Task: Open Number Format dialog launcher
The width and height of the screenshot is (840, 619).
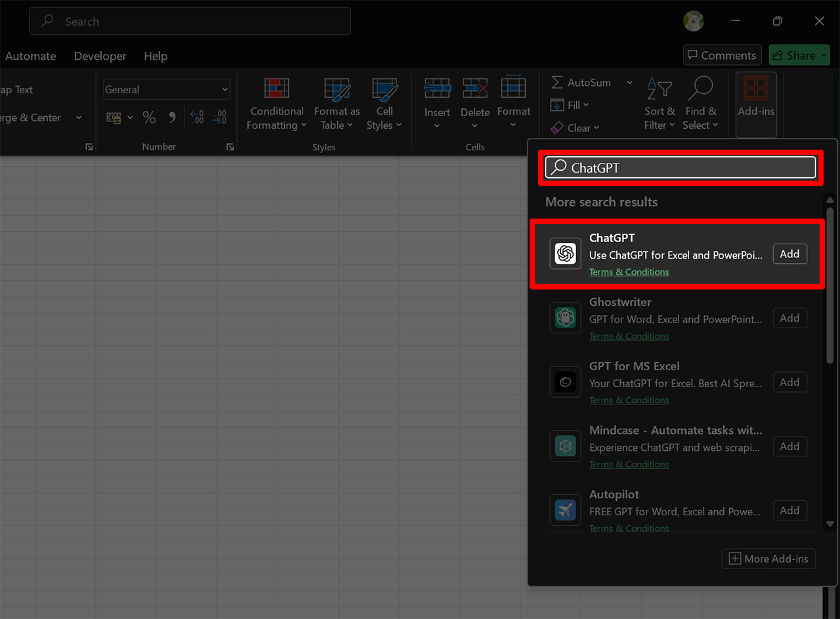Action: click(230, 147)
